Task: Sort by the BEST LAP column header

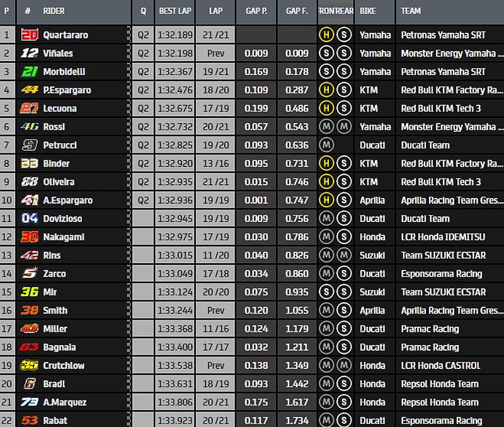Action: pos(175,11)
